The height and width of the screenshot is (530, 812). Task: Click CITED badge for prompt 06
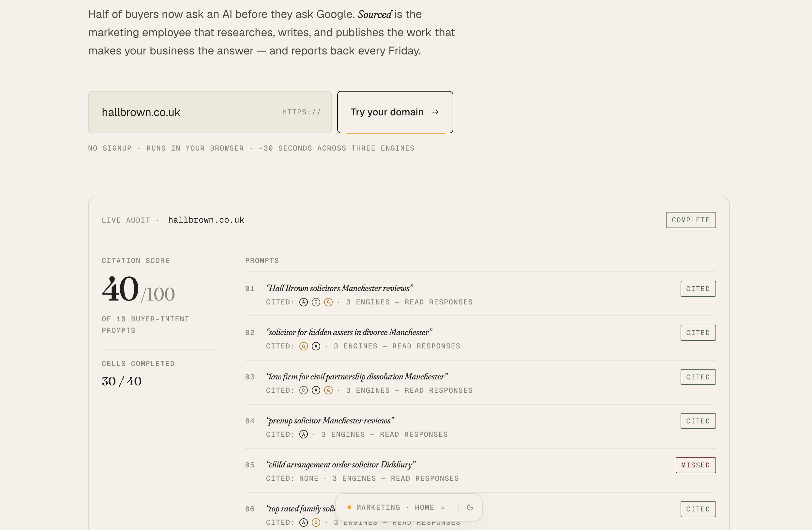698,509
